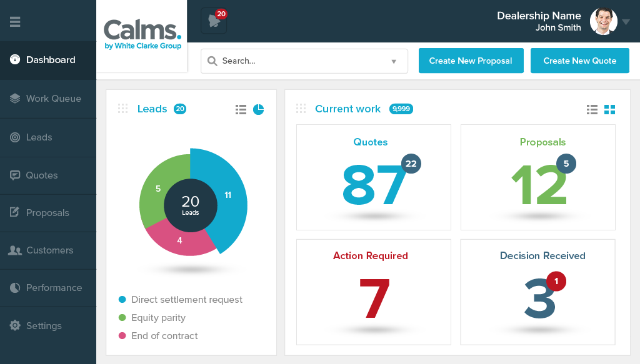Open the Action Required work card
Image resolution: width=640 pixels, height=364 pixels.
pyautogui.click(x=373, y=292)
